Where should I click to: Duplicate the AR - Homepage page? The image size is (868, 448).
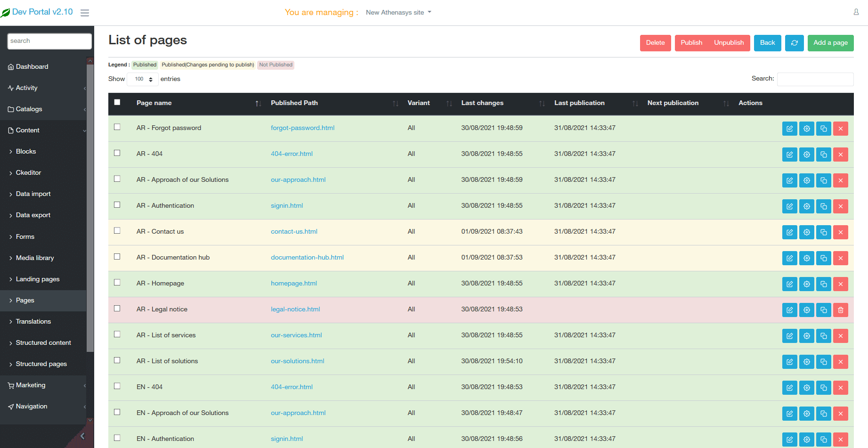823,284
